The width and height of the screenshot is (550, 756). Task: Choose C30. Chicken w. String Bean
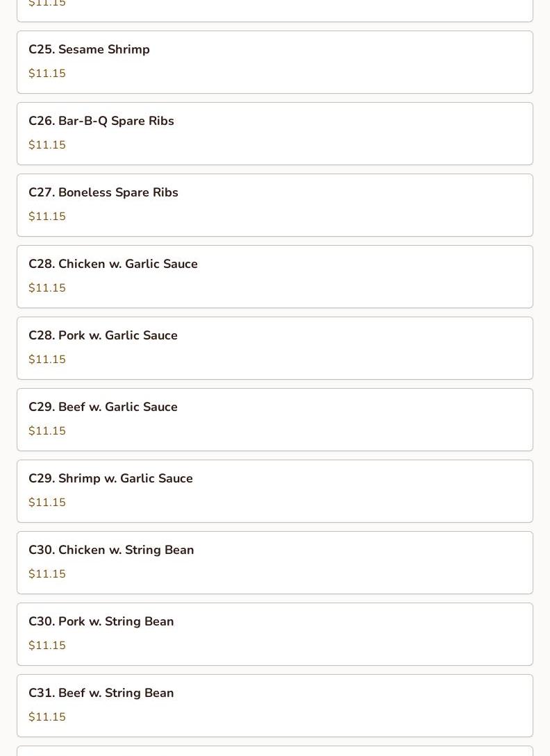pyautogui.click(x=111, y=551)
